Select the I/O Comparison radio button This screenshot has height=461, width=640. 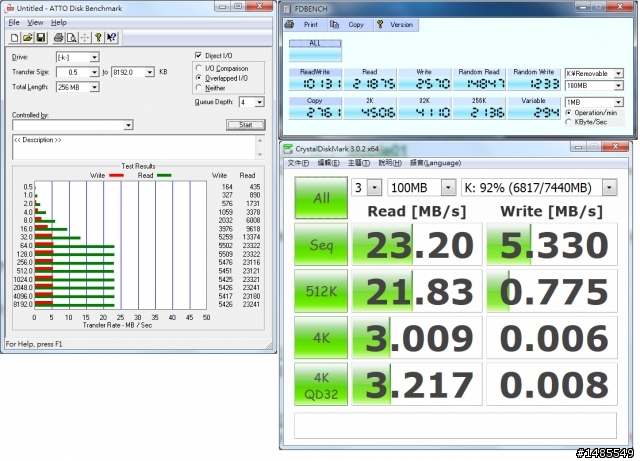(199, 68)
